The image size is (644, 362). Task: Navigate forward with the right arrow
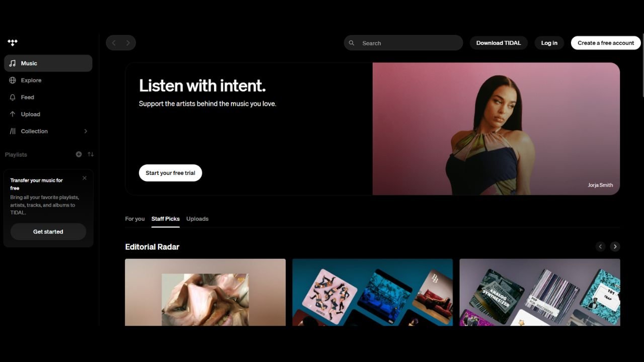click(128, 43)
